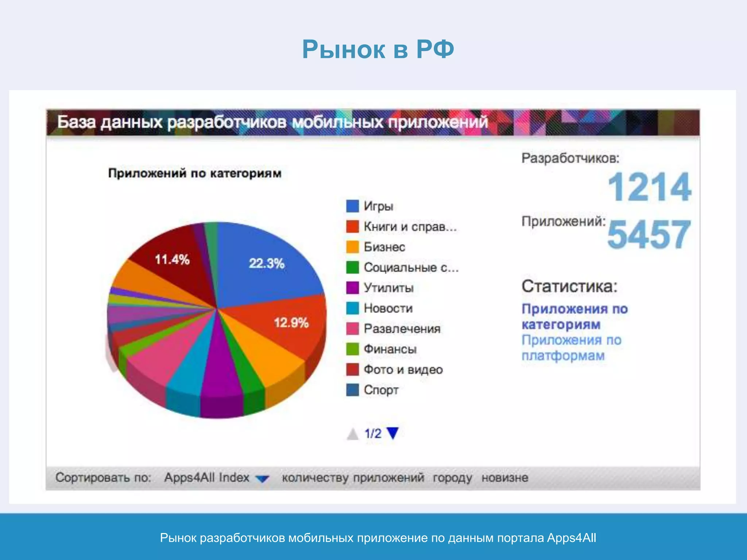Click the Книги и справ... legend swatch
The image size is (747, 560).
(x=352, y=226)
